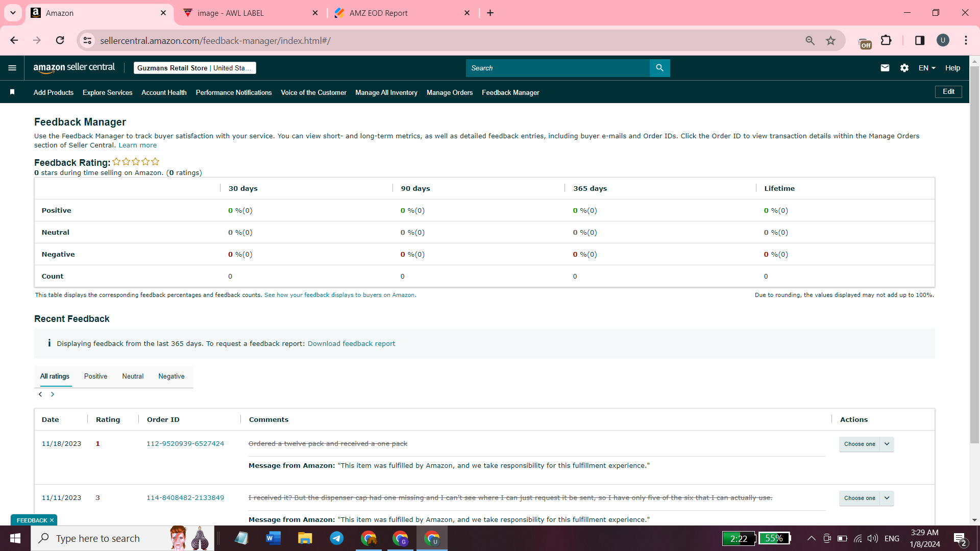Show hidden tray icons chevron
The image size is (980, 551).
pos(811,538)
